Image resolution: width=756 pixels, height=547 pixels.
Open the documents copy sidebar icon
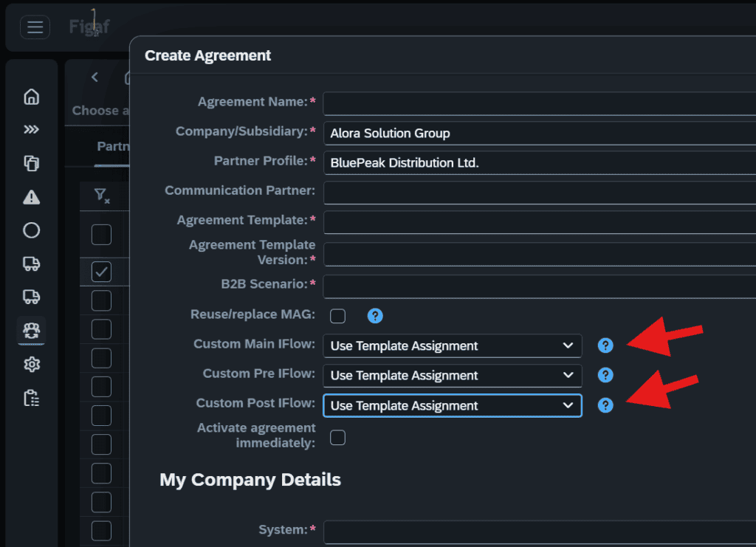tap(31, 163)
